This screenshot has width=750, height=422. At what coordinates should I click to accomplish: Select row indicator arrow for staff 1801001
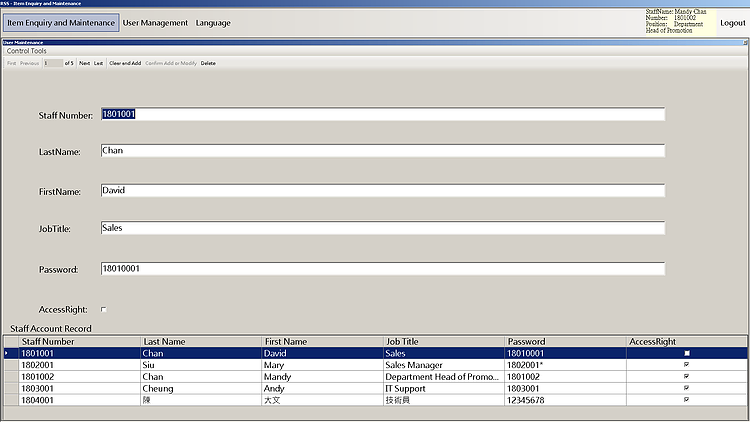[x=10, y=353]
